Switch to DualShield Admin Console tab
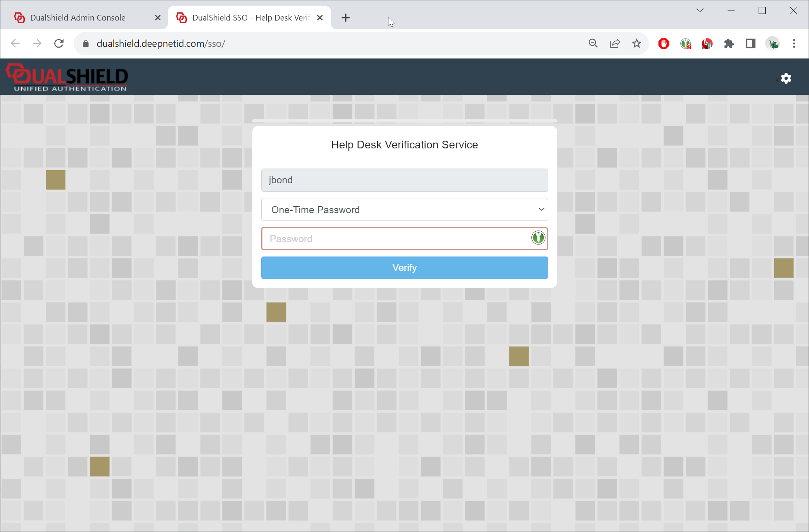The image size is (809, 532). (78, 18)
